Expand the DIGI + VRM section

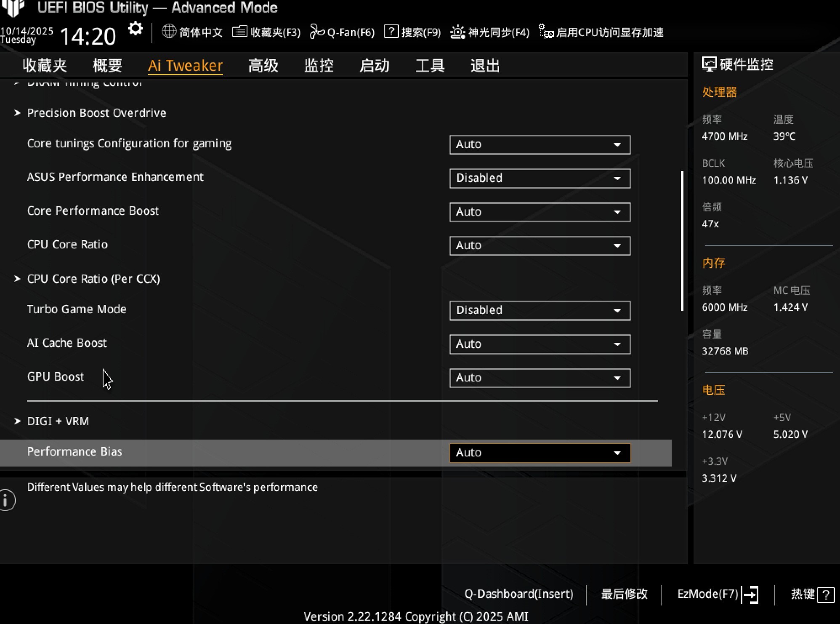coord(58,421)
